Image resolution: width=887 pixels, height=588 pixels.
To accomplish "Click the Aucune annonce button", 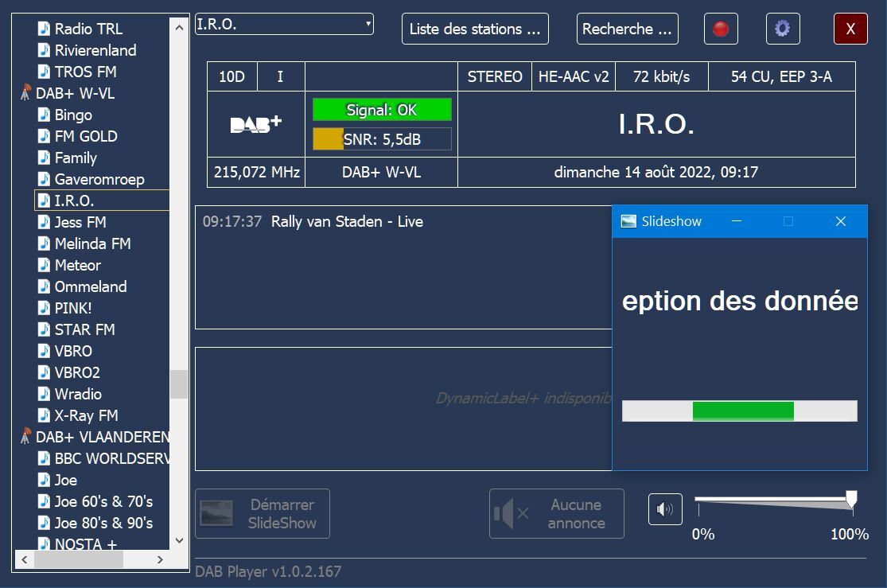I will 557,514.
